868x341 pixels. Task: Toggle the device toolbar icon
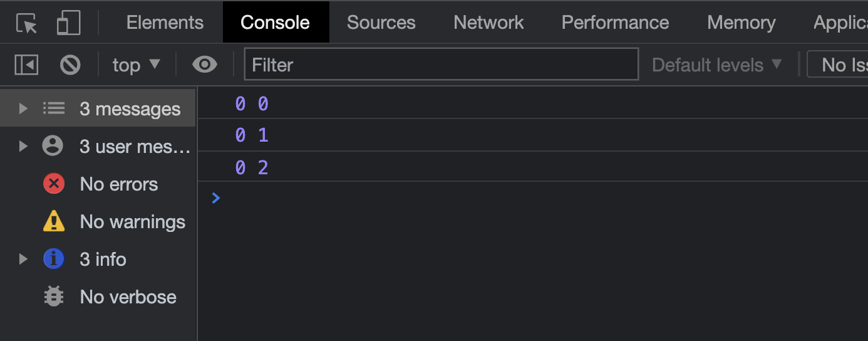pyautogui.click(x=68, y=23)
